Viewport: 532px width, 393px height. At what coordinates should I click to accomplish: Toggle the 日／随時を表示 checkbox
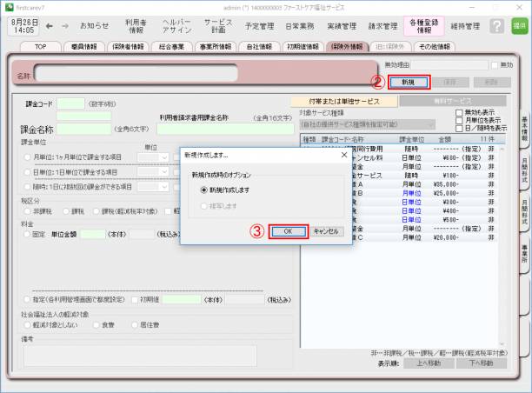(x=461, y=128)
